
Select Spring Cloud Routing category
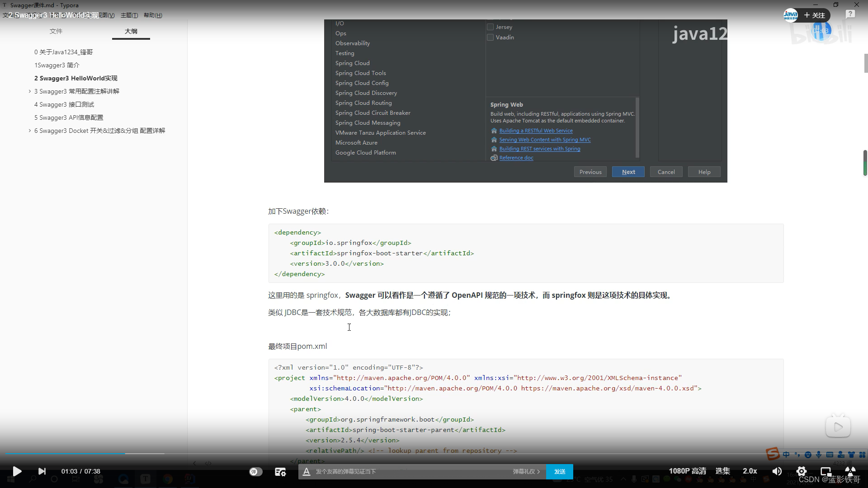click(x=363, y=103)
